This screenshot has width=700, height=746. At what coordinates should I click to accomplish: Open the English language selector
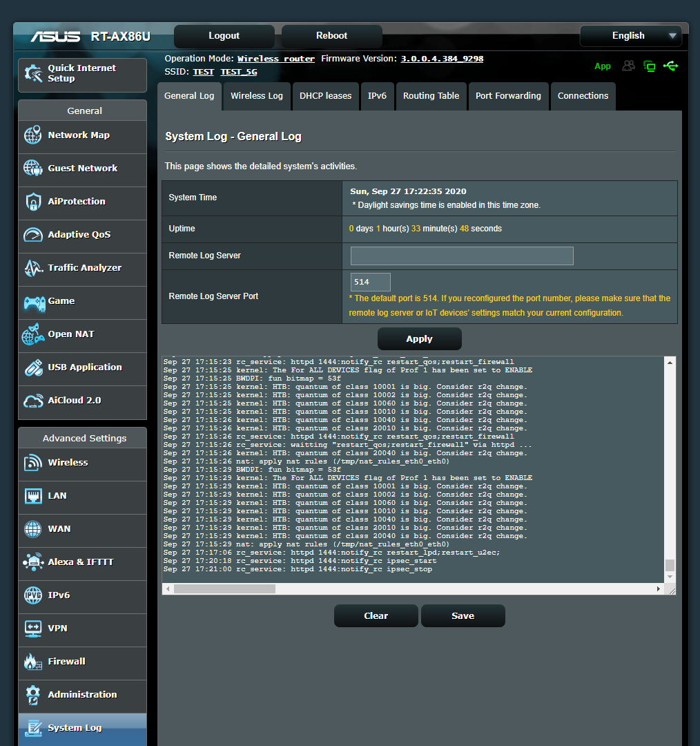click(630, 35)
